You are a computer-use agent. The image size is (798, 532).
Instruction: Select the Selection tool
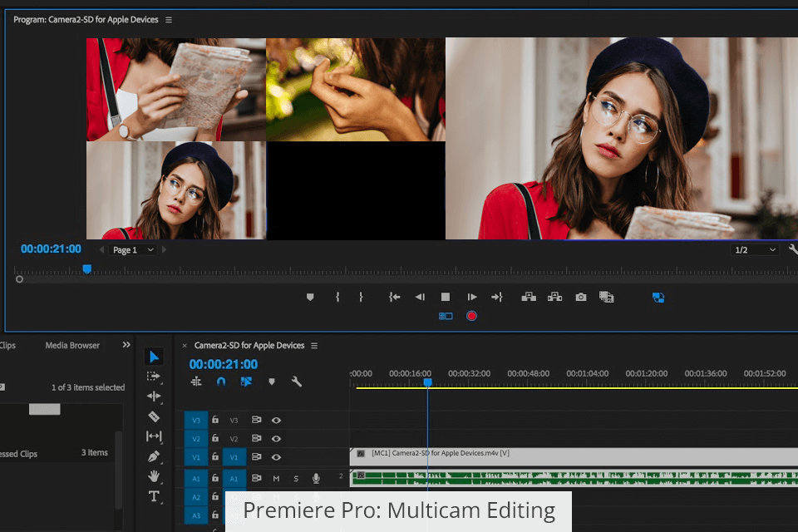tap(154, 357)
